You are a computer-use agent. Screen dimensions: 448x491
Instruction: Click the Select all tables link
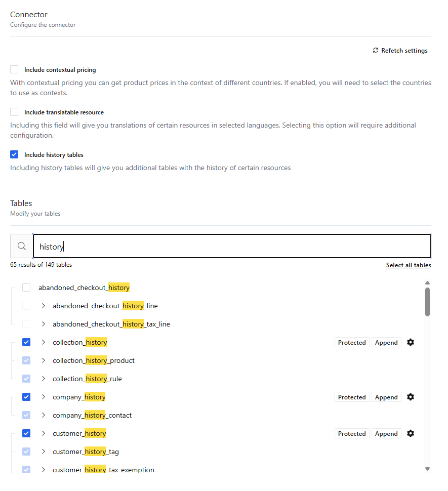pos(409,265)
